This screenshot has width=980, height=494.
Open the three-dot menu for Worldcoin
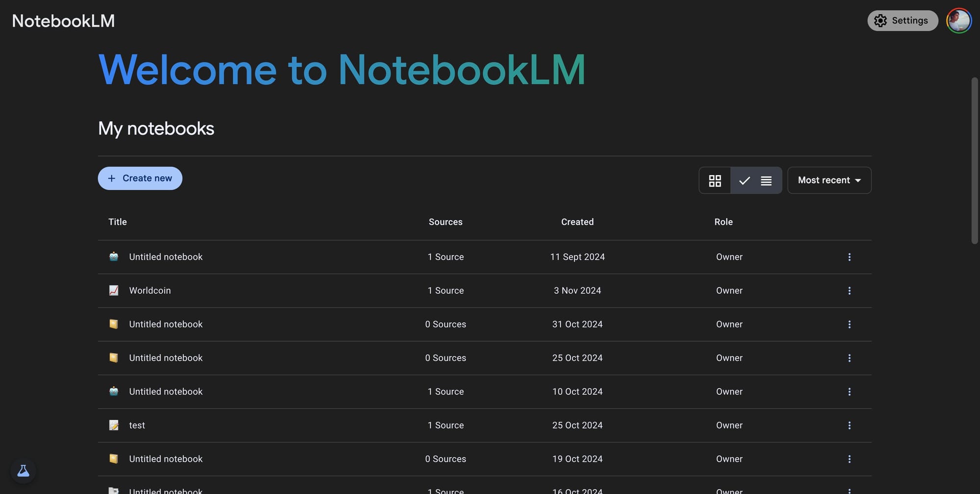(849, 290)
